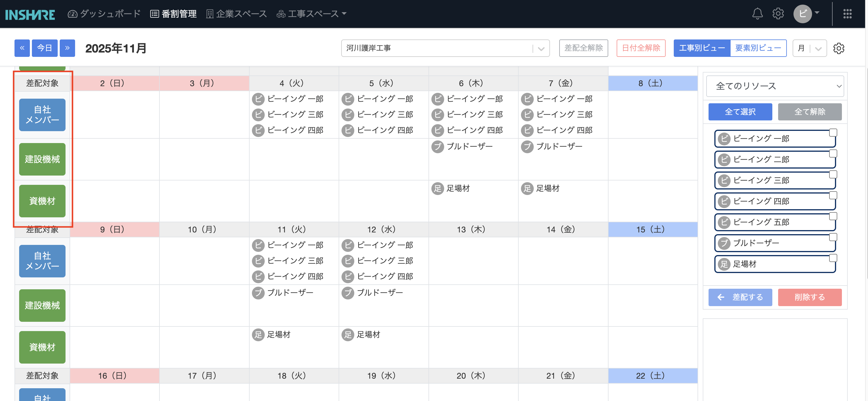
Task: Check the ブルドーザー resource checkbox
Action: pos(833,237)
